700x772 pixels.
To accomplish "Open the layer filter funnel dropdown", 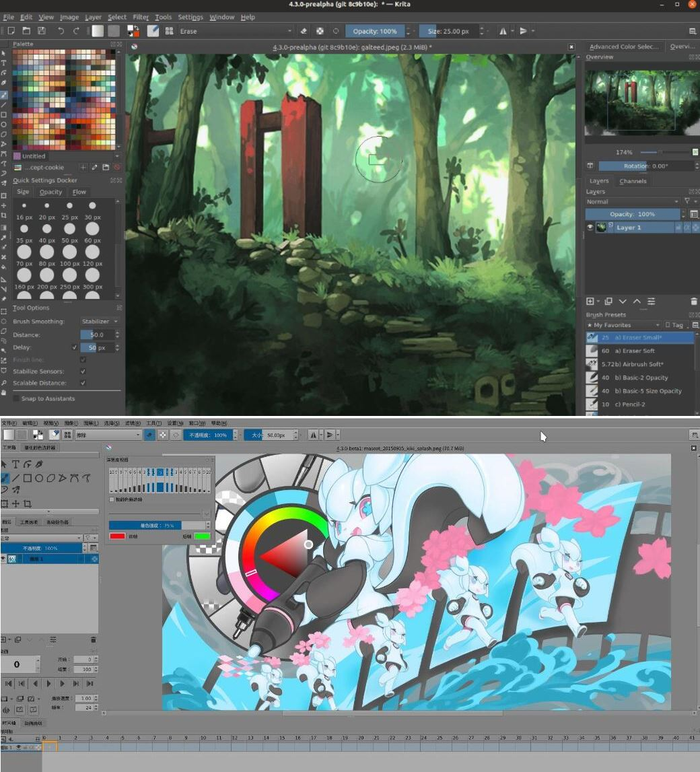I will tap(690, 201).
